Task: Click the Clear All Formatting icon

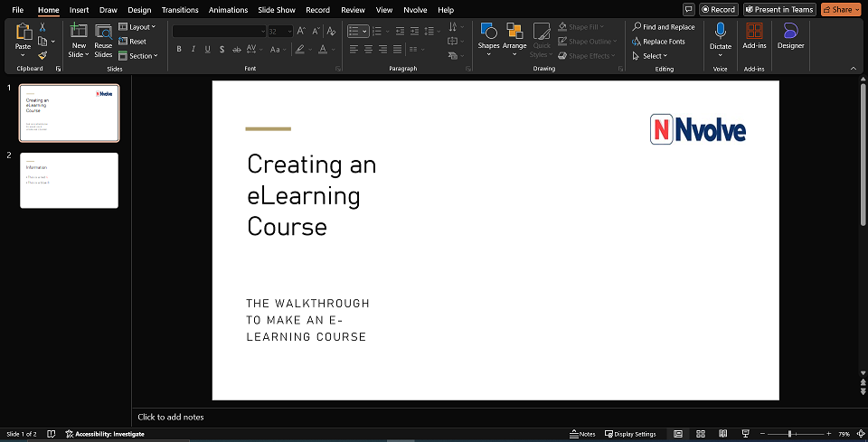Action: click(331, 32)
